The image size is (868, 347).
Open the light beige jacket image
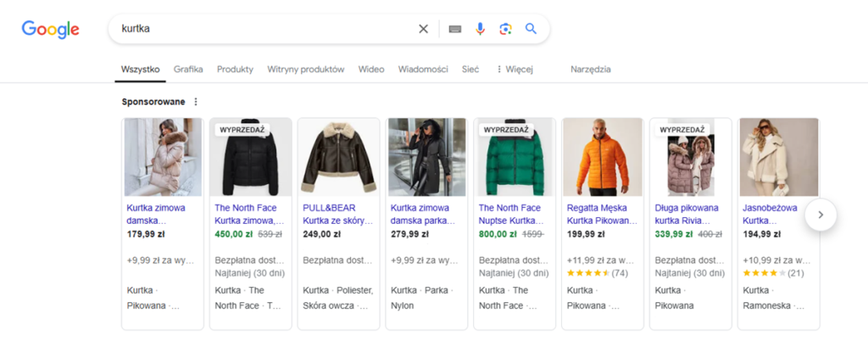coord(779,157)
